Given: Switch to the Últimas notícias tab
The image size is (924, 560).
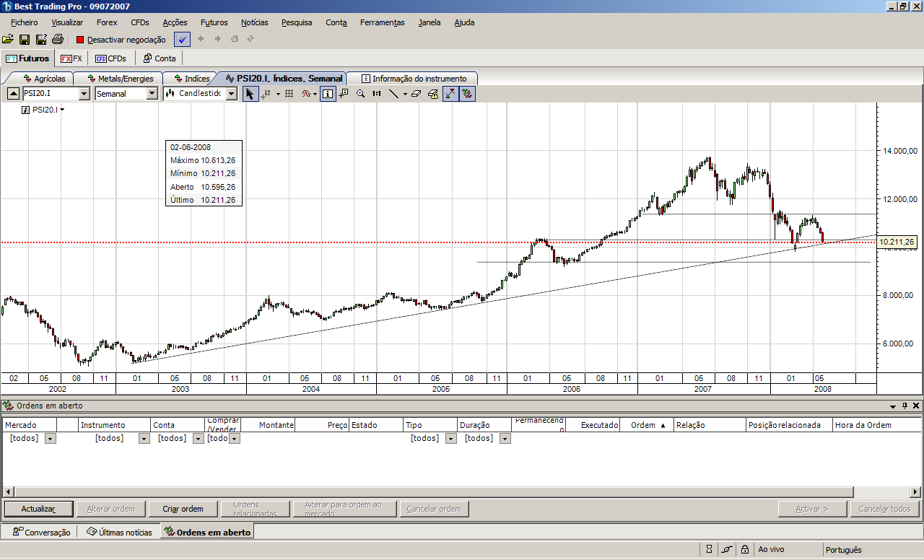Looking at the screenshot, I should 119,533.
